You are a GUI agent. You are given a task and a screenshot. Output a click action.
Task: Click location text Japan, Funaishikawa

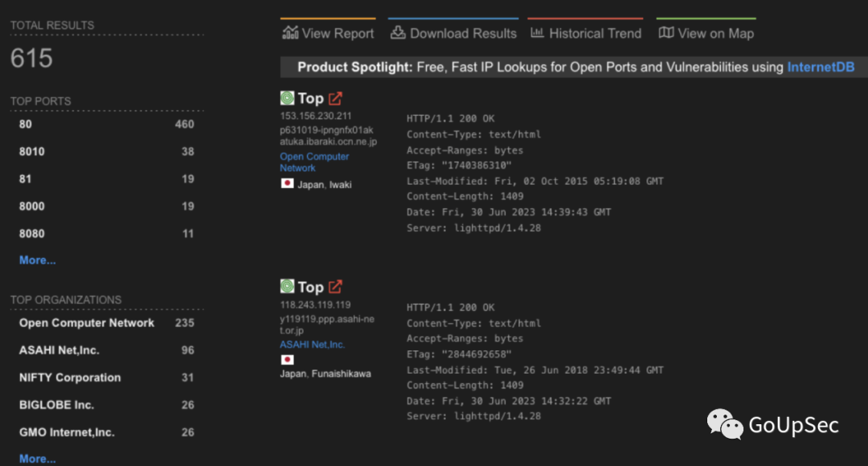point(325,374)
